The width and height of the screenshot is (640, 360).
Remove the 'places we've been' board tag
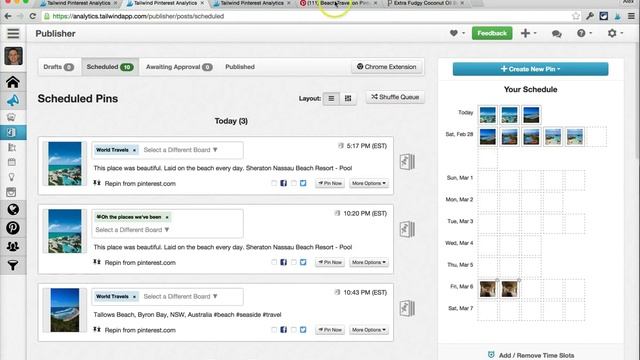click(167, 217)
